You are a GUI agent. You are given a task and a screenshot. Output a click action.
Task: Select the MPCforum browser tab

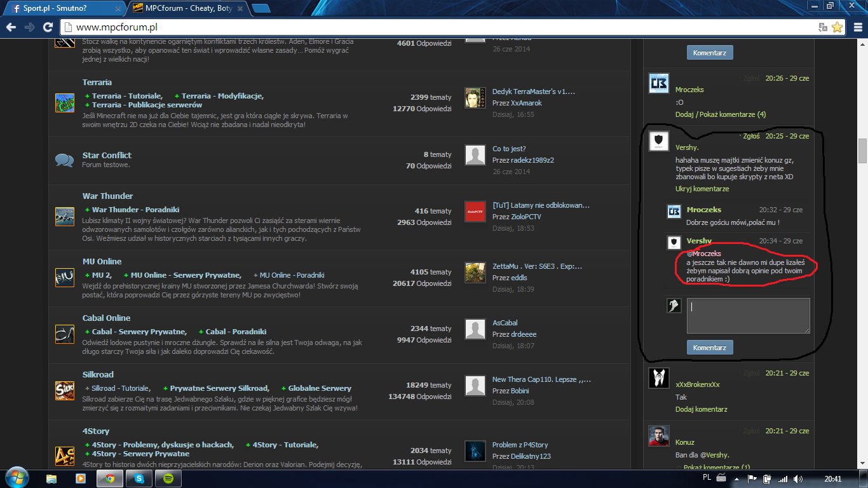pos(188,8)
